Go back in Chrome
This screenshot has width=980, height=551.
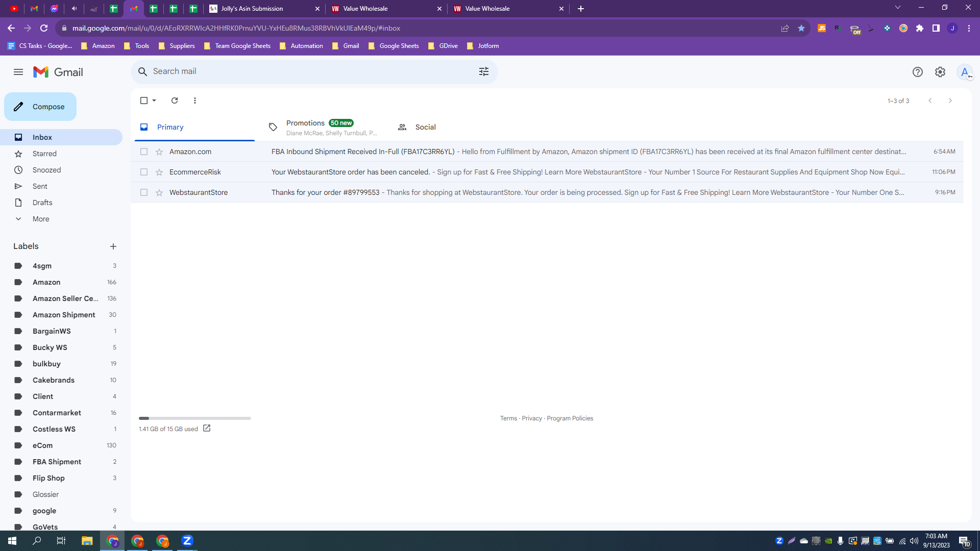[11, 28]
